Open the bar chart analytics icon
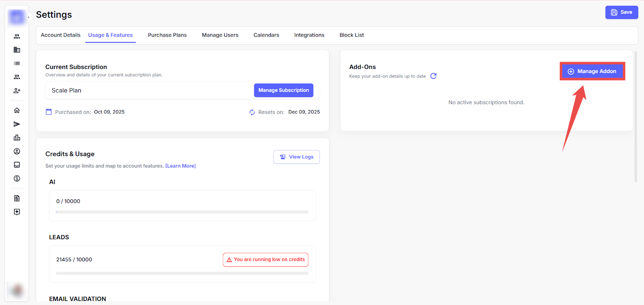This screenshot has width=644, height=305. pos(17,138)
